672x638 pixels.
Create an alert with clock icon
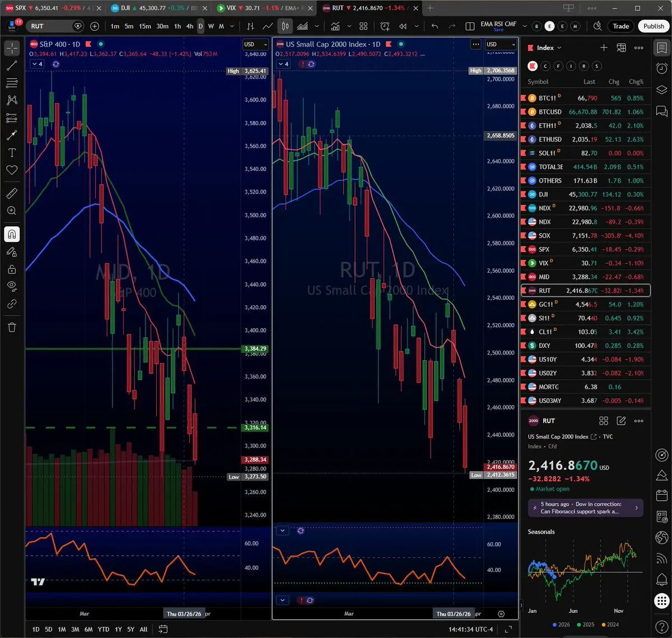pyautogui.click(x=385, y=26)
